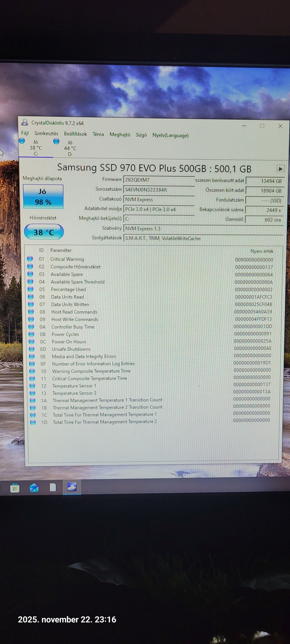290x644 pixels.
Task: Click the Szabvány NVM Express 1.3 field
Action: [x=203, y=229]
